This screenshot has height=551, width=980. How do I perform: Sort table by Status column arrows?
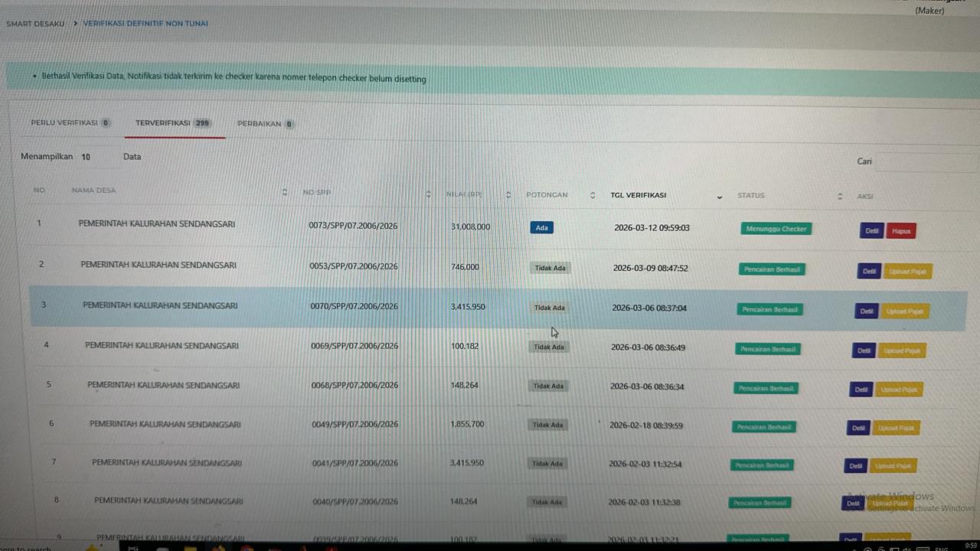tap(840, 197)
